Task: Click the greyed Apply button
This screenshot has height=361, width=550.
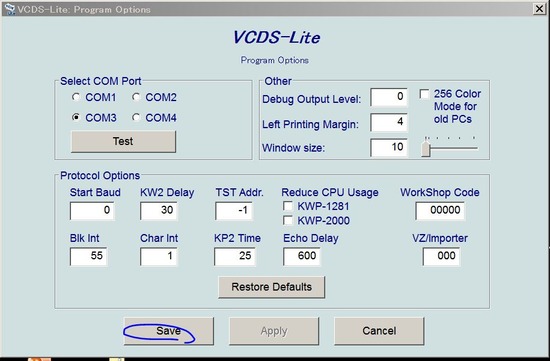Action: point(274,331)
